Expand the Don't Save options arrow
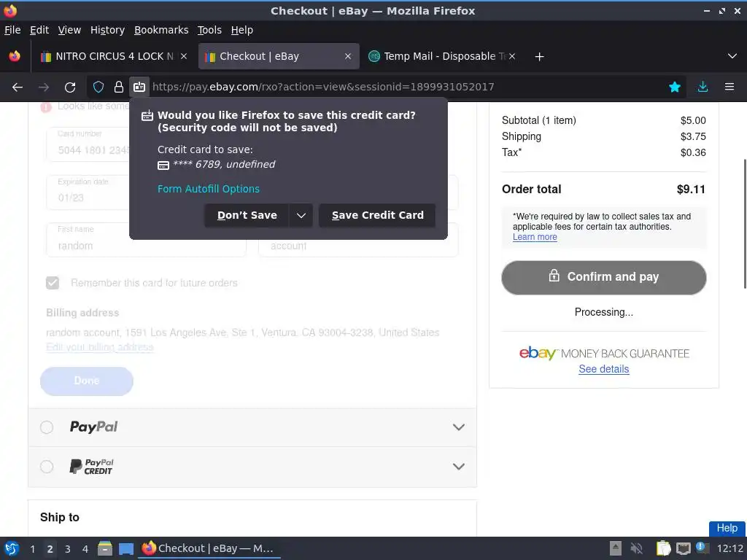The image size is (747, 560). pos(301,215)
